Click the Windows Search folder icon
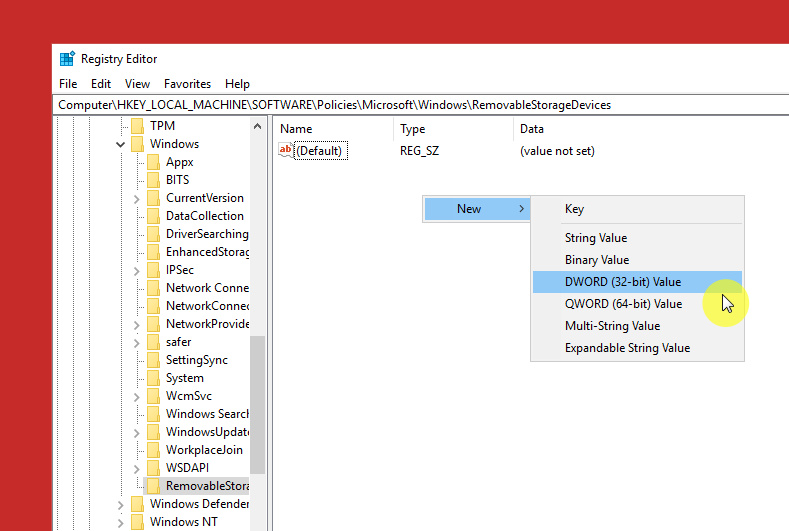 (x=153, y=414)
